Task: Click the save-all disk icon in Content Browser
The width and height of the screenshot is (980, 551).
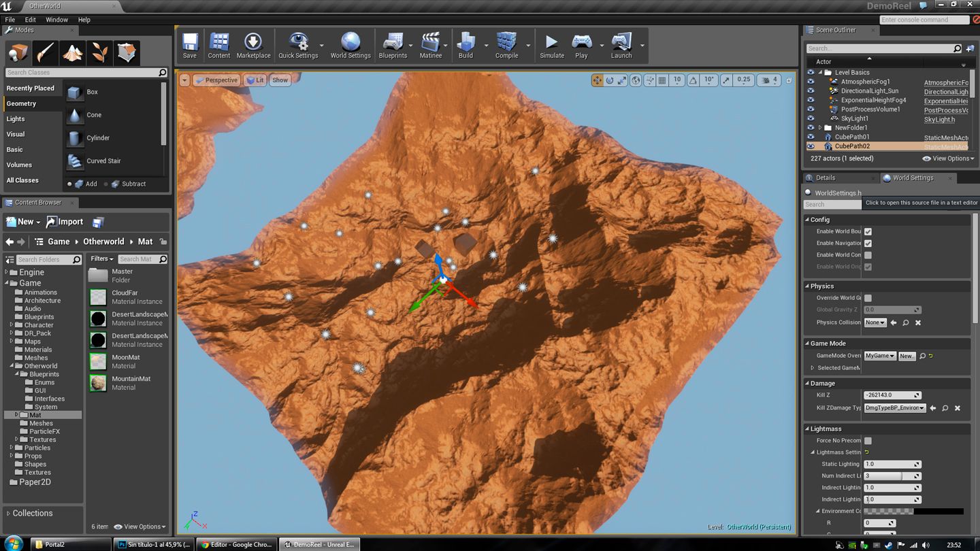Action: pyautogui.click(x=98, y=222)
